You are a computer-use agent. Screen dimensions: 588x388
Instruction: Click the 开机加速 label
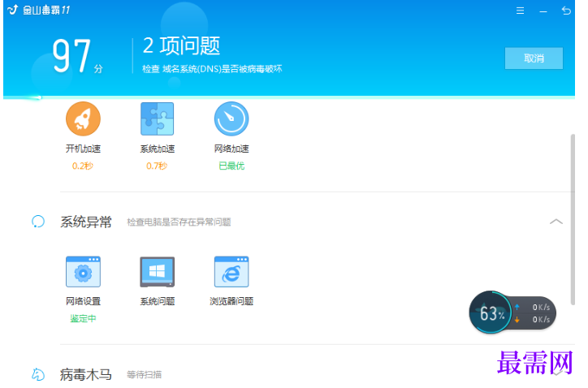point(83,149)
